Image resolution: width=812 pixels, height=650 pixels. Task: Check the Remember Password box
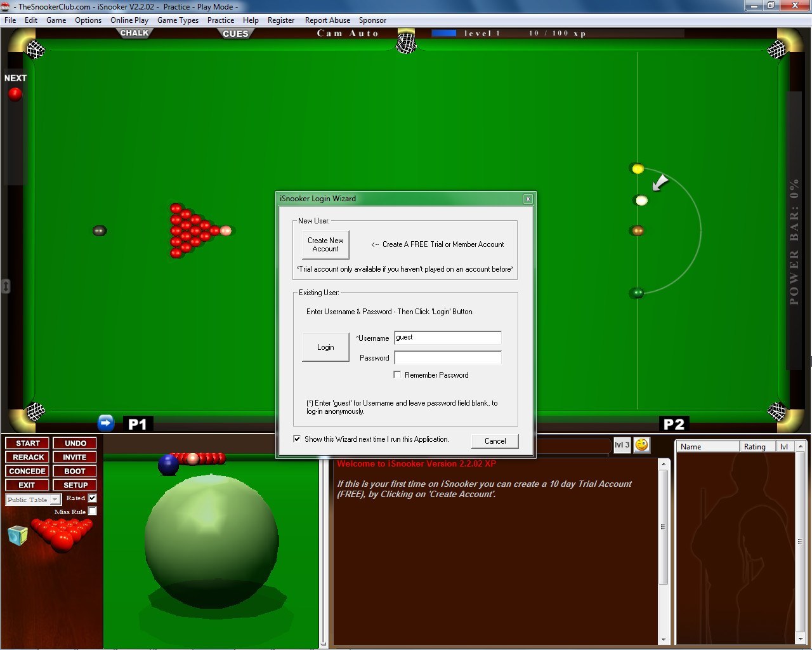pyautogui.click(x=397, y=375)
